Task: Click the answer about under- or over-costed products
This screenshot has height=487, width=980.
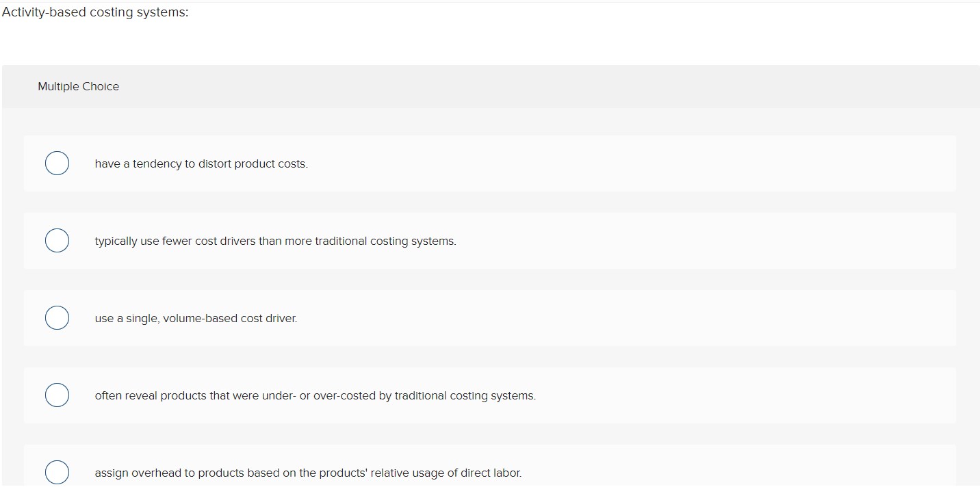Action: [315, 395]
